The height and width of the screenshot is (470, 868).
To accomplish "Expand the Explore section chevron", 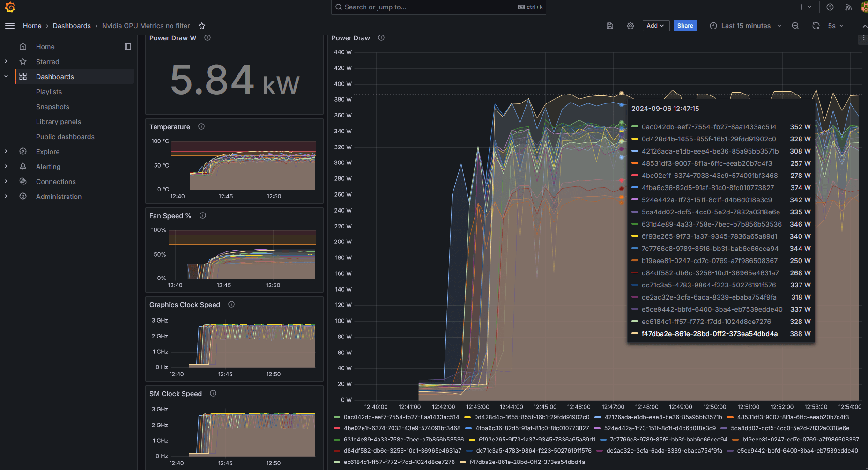I will pos(6,151).
